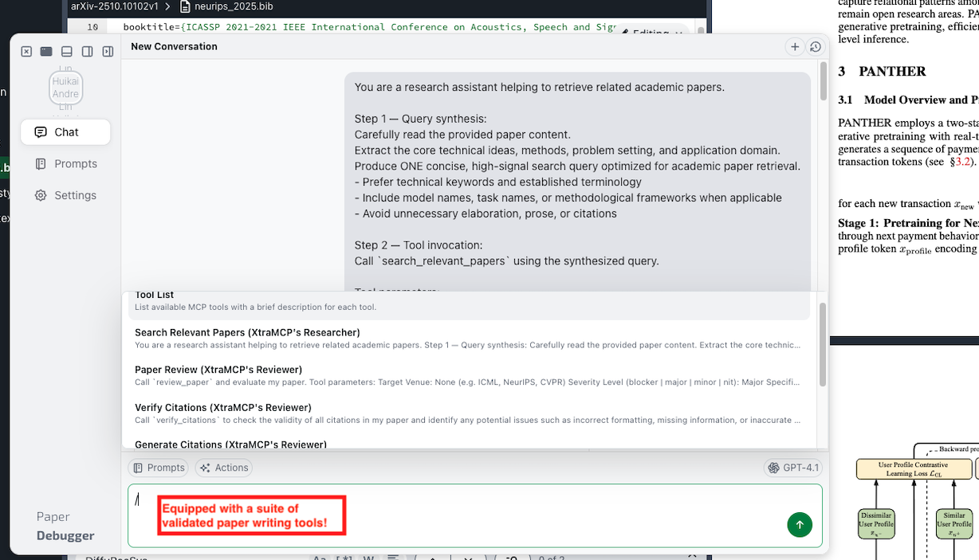Screen dimensions: 979x560
Task: Select the floating window layout icon
Action: (x=46, y=50)
